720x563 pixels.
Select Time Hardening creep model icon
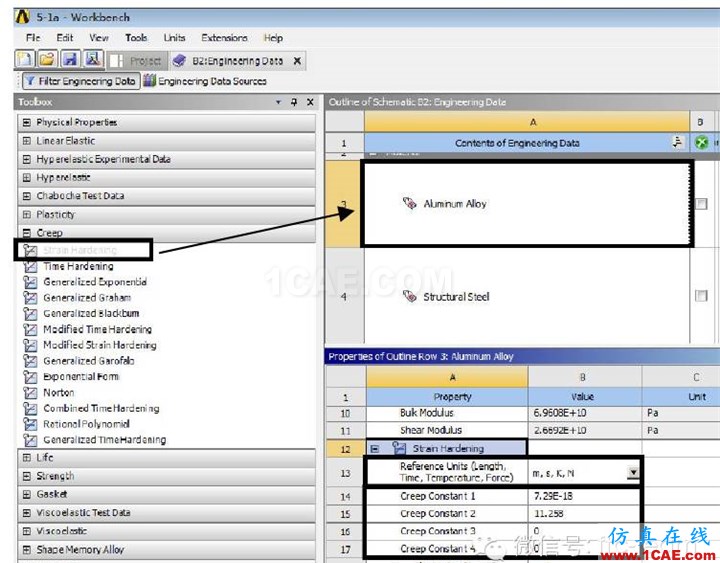tap(30, 266)
